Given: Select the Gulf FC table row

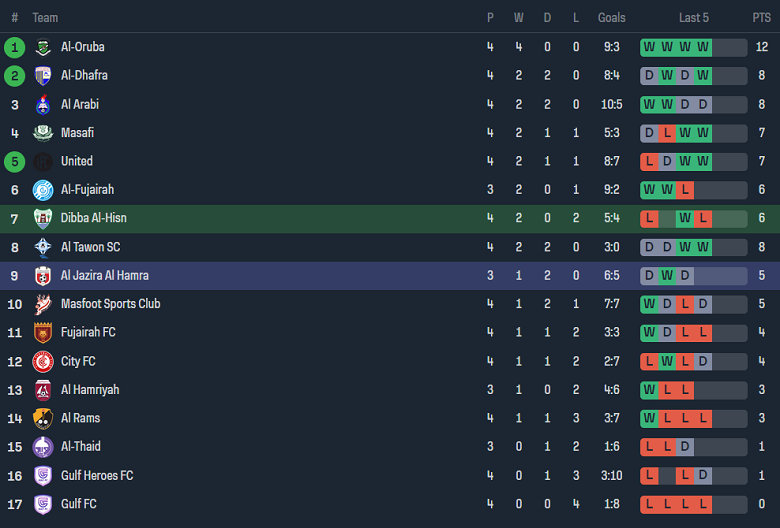Looking at the screenshot, I should (x=390, y=505).
